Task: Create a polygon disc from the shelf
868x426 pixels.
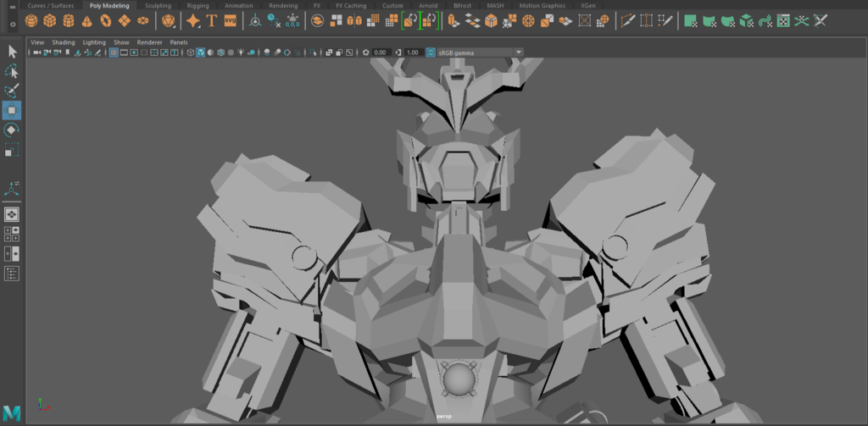Action: (142, 21)
